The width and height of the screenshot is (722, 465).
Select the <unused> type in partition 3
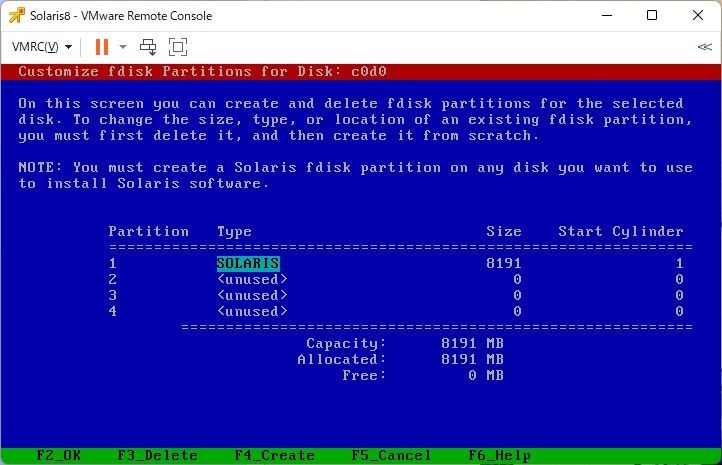coord(252,295)
